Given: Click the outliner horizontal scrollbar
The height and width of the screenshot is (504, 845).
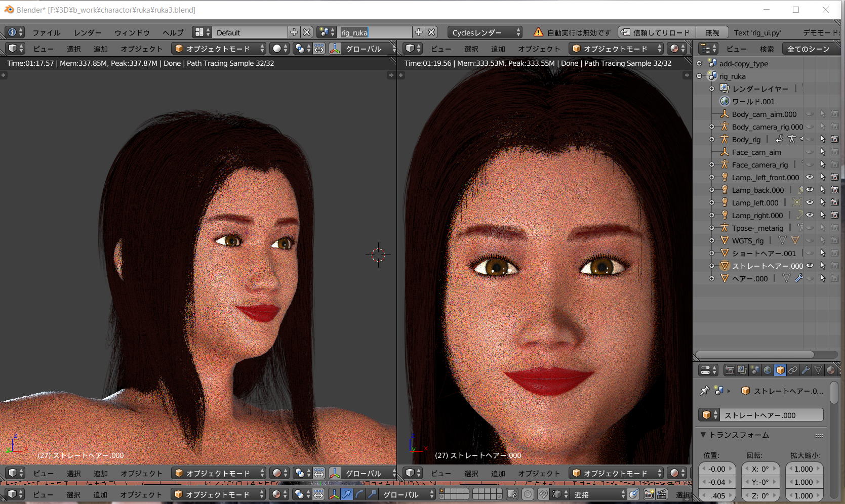Looking at the screenshot, I should point(755,355).
